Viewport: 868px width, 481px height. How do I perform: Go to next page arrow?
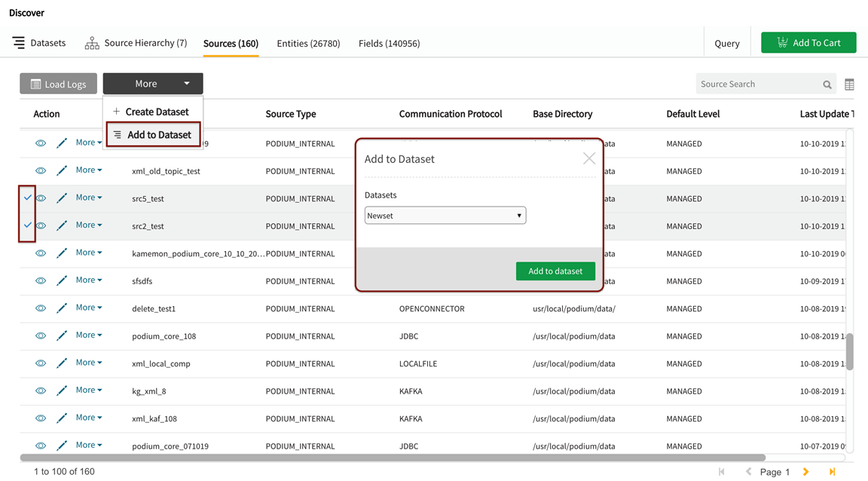pos(805,472)
